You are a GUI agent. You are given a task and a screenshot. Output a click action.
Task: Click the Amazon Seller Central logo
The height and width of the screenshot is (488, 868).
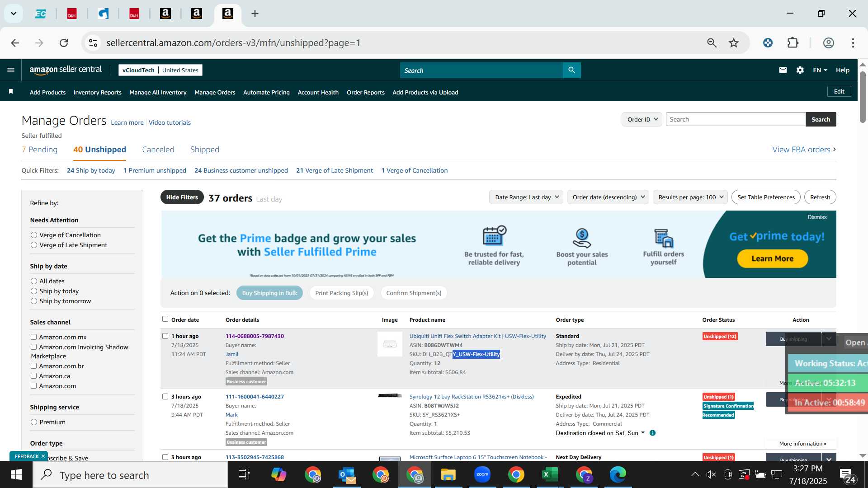pos(66,70)
